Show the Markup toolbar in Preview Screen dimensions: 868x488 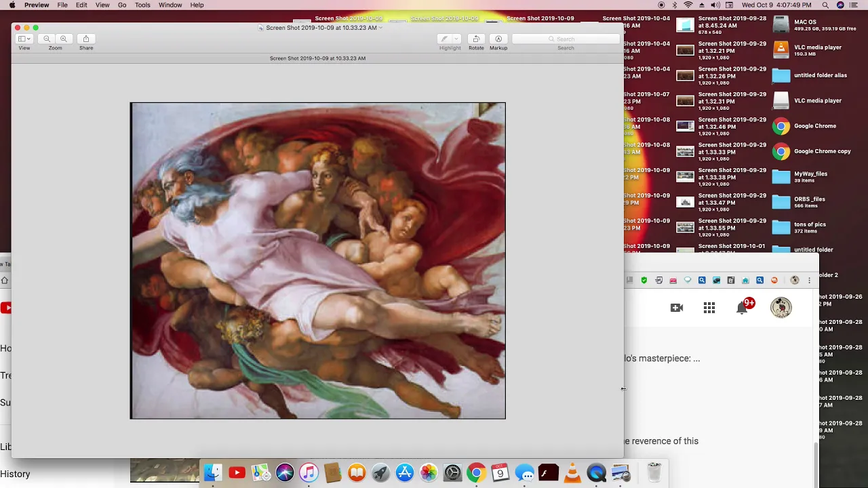(498, 39)
